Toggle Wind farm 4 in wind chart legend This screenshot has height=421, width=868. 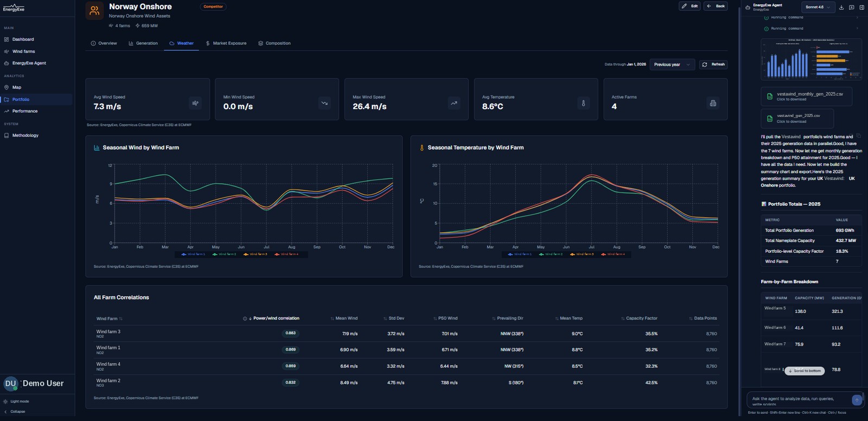(286, 254)
